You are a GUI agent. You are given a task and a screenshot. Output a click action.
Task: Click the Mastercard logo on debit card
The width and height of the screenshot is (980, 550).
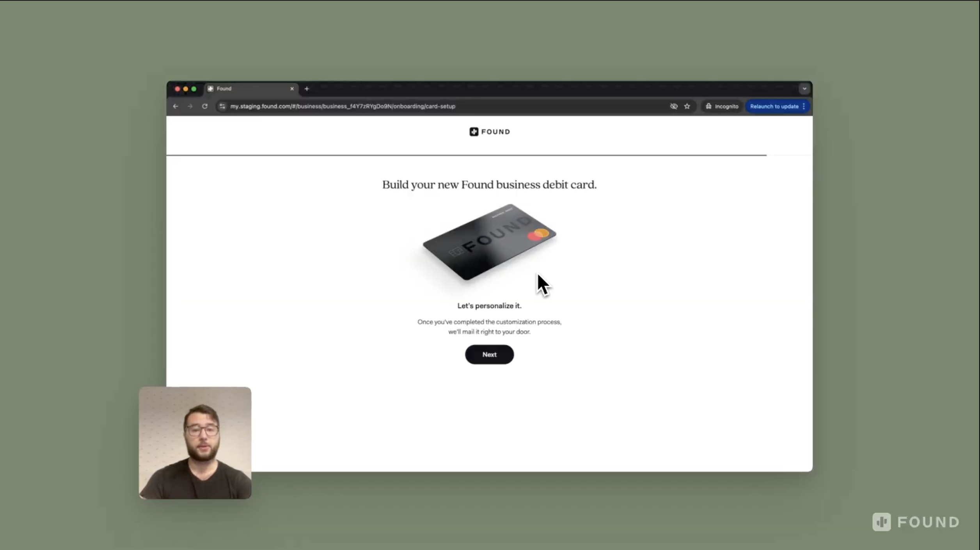pyautogui.click(x=538, y=234)
